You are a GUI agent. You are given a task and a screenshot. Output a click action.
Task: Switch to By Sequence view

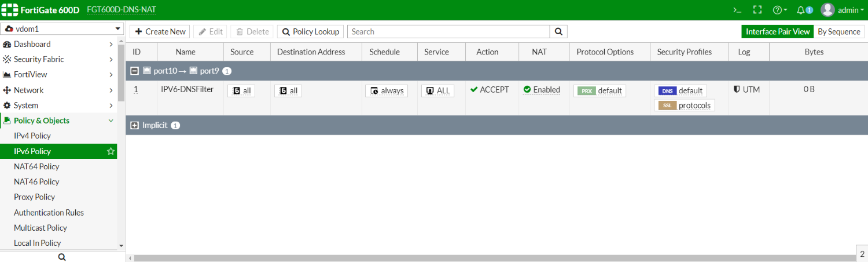pos(839,31)
